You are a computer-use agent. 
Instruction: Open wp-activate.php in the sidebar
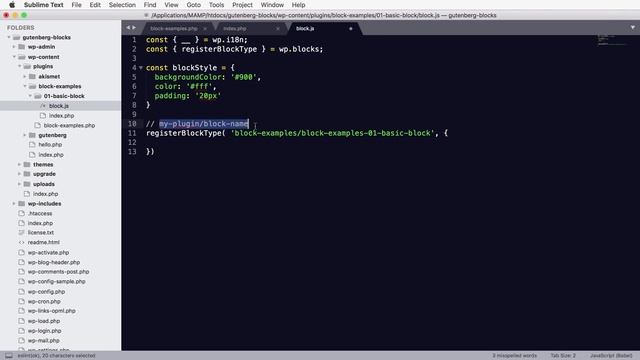48,253
